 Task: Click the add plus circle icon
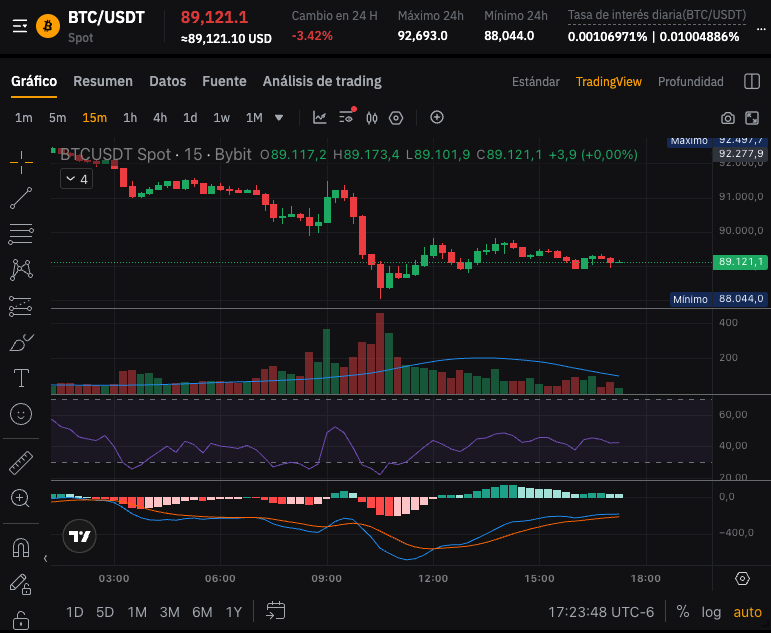tap(437, 117)
